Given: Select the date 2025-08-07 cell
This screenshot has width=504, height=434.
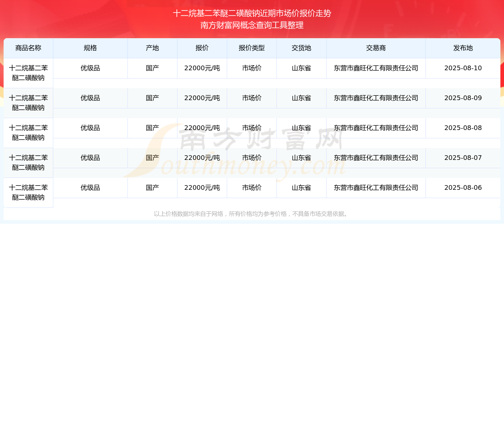Looking at the screenshot, I should pos(463,158).
